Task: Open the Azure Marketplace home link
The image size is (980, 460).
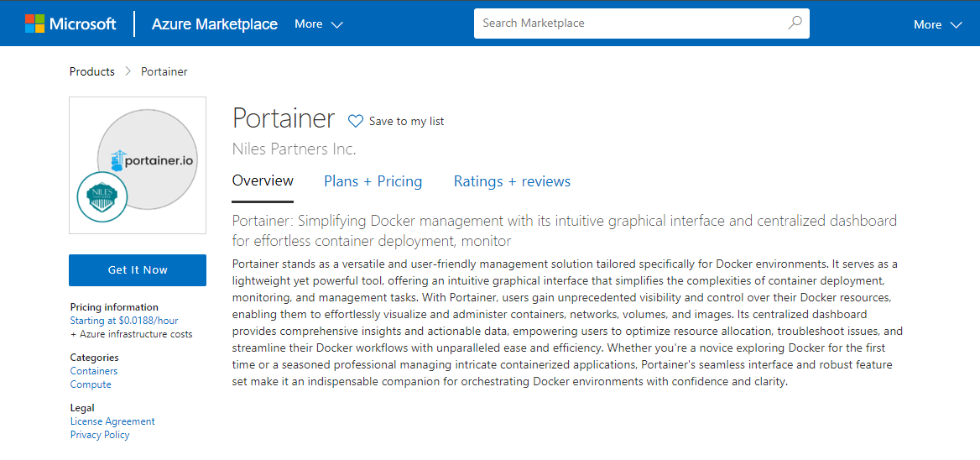Action: point(215,24)
